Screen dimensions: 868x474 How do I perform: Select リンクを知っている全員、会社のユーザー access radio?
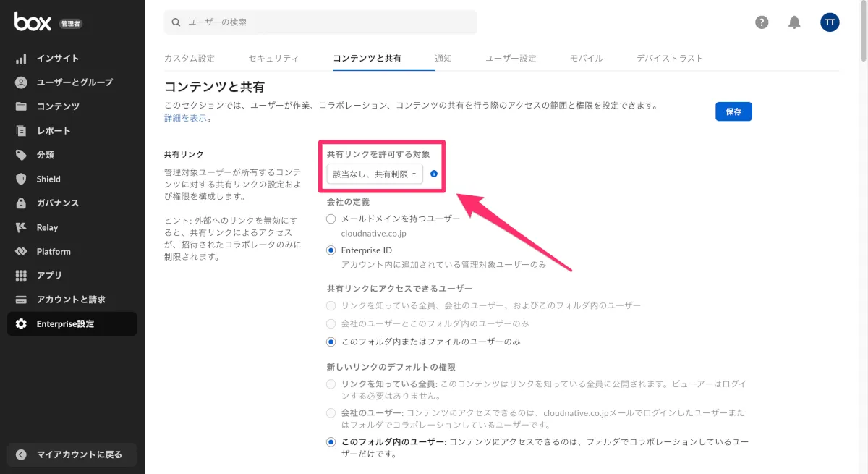point(331,305)
